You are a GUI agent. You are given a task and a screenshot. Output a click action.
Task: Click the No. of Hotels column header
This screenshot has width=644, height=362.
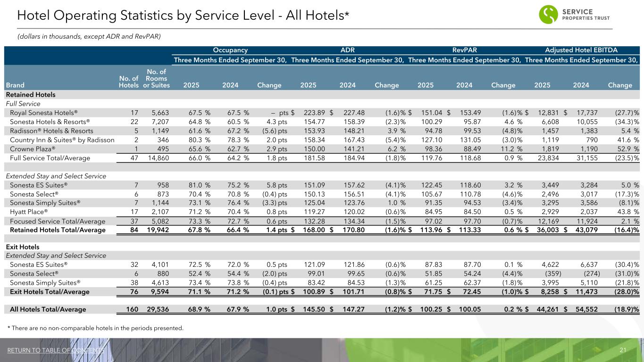coord(128,82)
